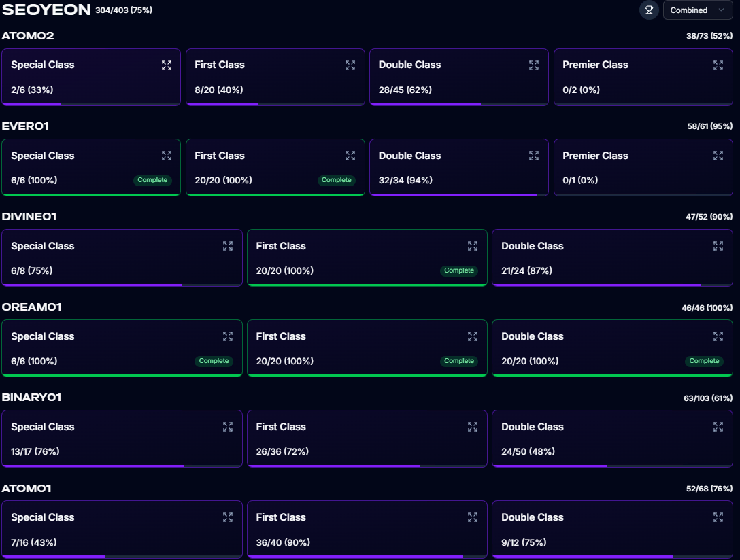The image size is (740, 560).
Task: Expand the ATOM02 First Class card
Action: (350, 65)
